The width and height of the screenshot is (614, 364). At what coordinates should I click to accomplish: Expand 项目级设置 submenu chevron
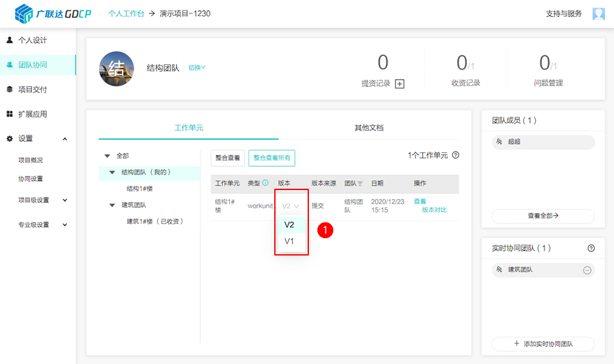click(x=65, y=200)
